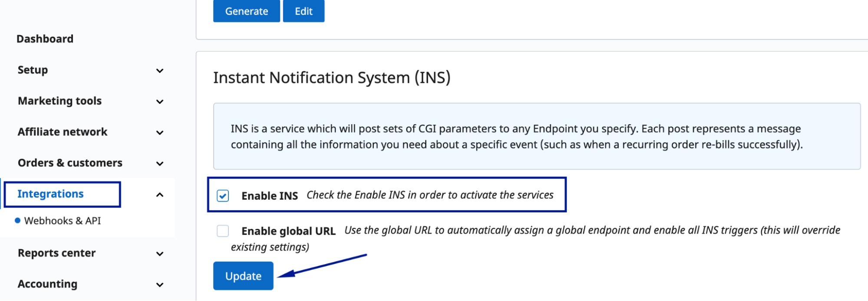Click the Edit button

click(x=304, y=11)
